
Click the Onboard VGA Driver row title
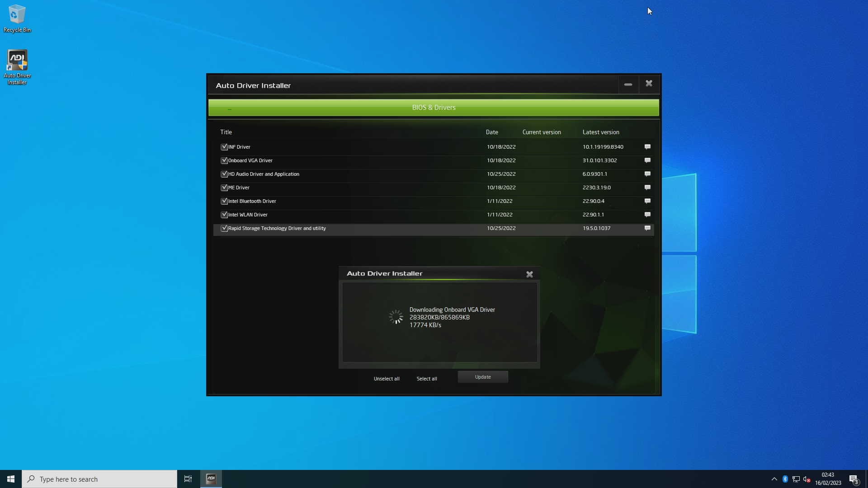click(x=250, y=160)
